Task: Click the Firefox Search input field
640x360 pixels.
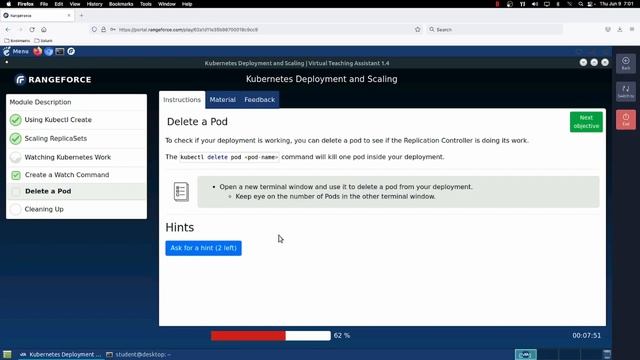Action: click(x=495, y=29)
